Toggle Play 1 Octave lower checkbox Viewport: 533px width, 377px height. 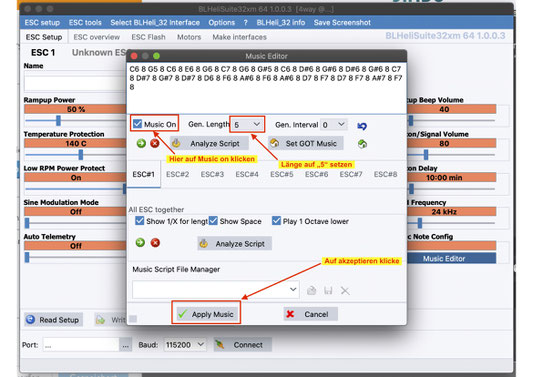click(276, 221)
